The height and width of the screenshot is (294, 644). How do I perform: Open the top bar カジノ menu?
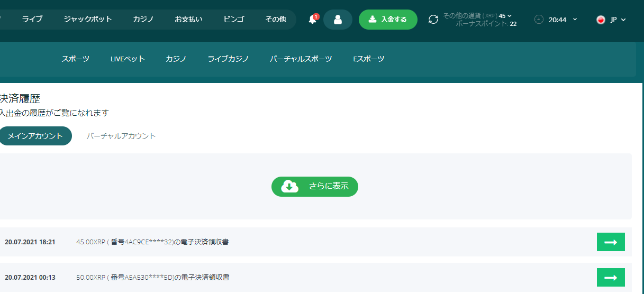point(143,19)
